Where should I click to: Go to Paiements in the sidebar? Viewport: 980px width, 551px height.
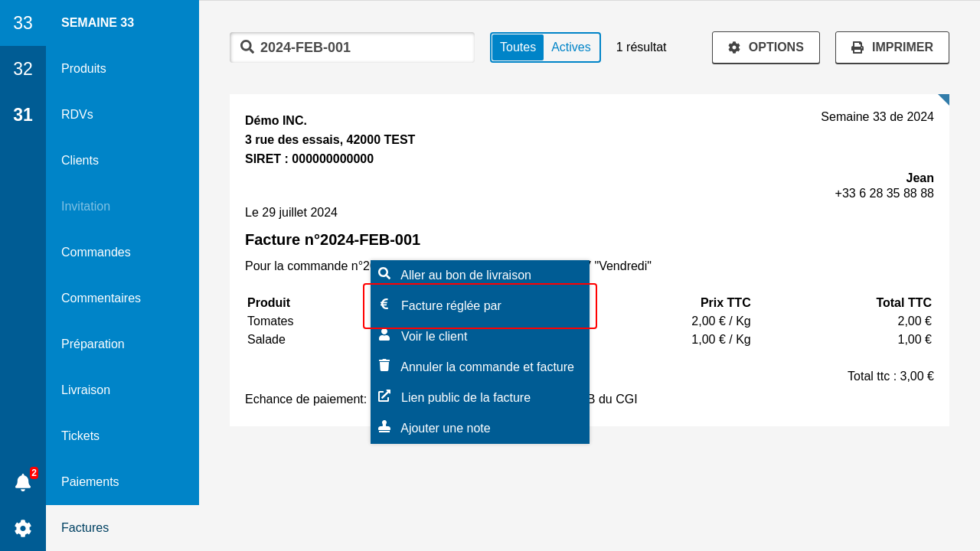coord(90,481)
